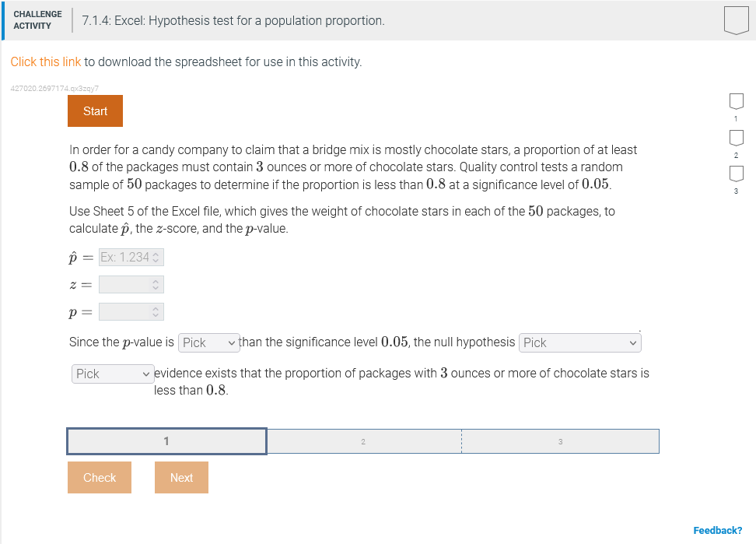Click the stepper arrows beside the p field
The width and height of the screenshot is (756, 544).
157,311
